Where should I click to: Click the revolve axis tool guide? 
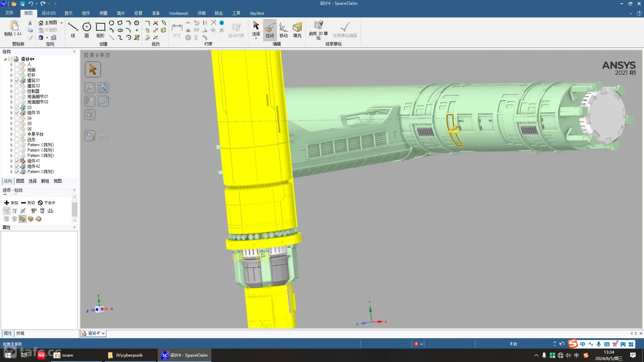coord(103,88)
